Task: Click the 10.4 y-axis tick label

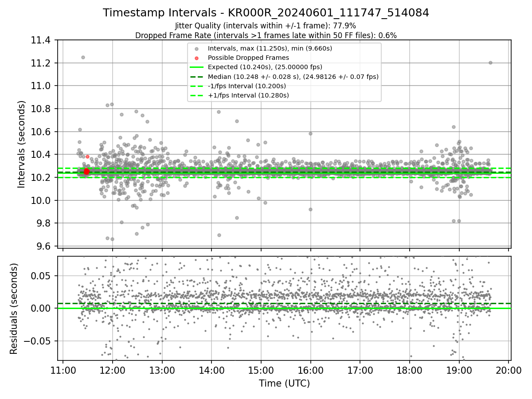Action: [x=42, y=155]
